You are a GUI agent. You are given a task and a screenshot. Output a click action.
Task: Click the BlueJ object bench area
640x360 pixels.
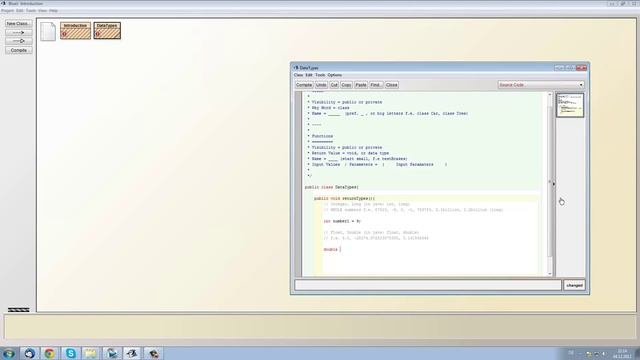[x=320, y=327]
